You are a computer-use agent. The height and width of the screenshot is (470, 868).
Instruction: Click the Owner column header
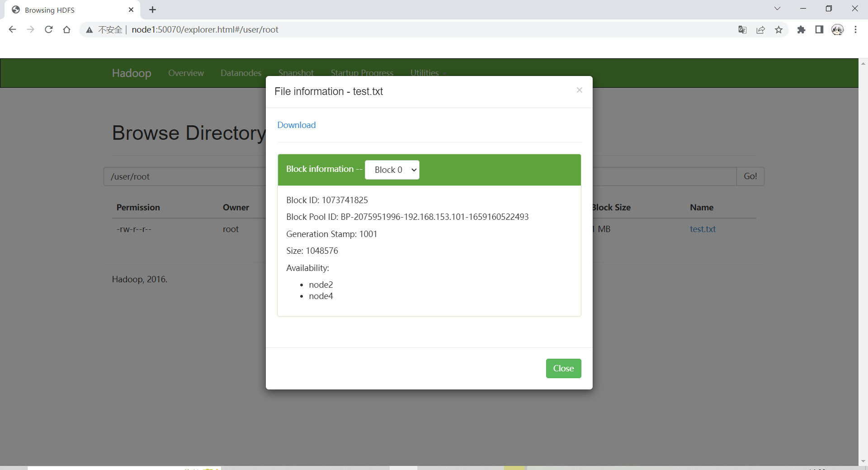click(236, 207)
